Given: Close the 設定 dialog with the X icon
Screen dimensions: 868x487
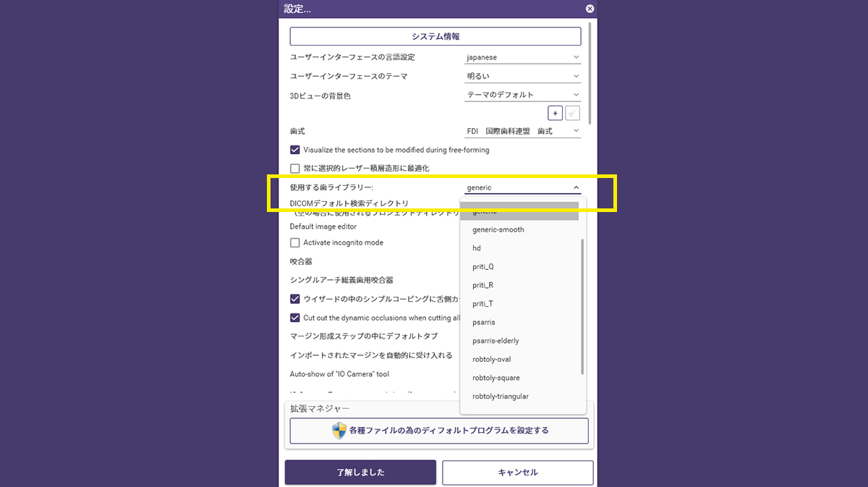Looking at the screenshot, I should pyautogui.click(x=590, y=9).
